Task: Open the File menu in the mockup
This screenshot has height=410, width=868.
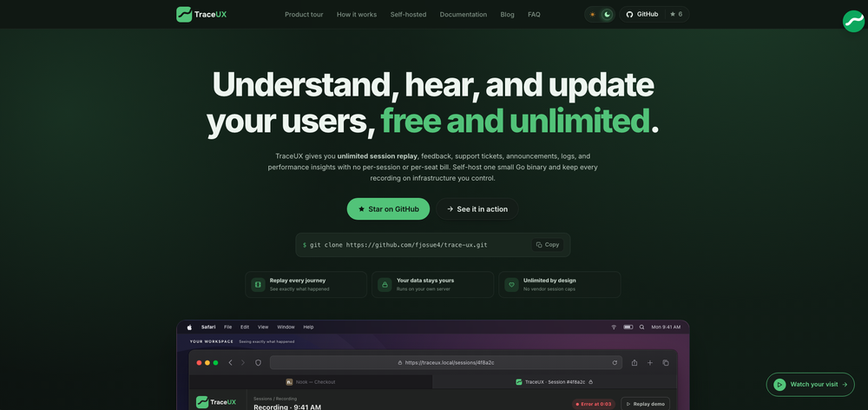Action: point(228,327)
